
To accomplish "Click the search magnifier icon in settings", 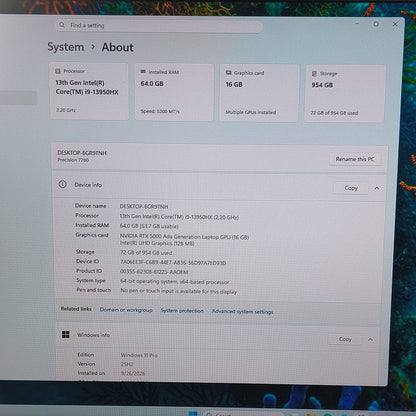I will point(62,25).
